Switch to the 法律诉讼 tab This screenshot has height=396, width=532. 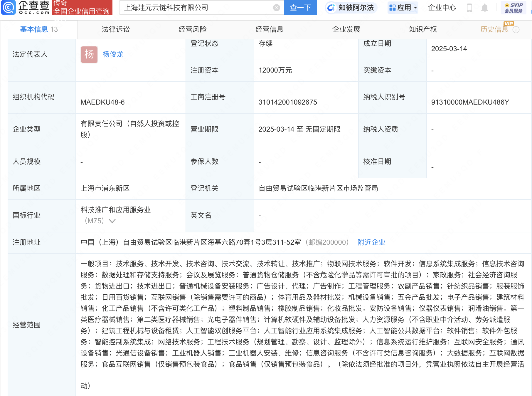(x=116, y=29)
